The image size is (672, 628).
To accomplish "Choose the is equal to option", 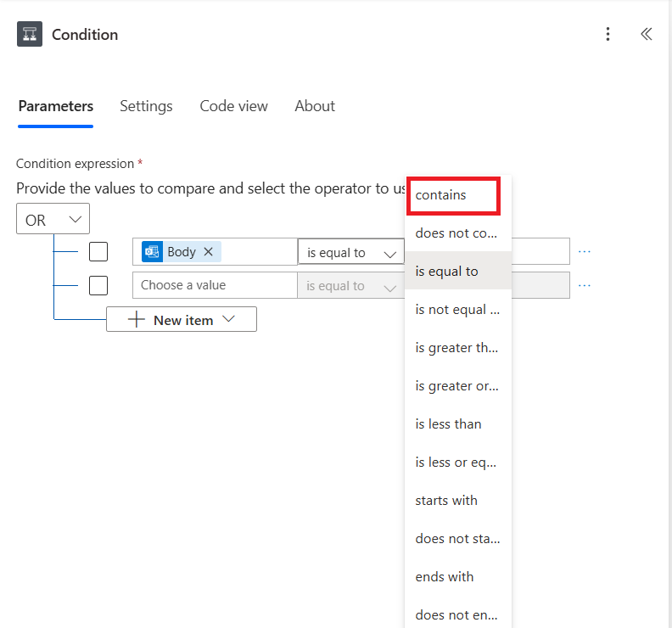I will 458,271.
